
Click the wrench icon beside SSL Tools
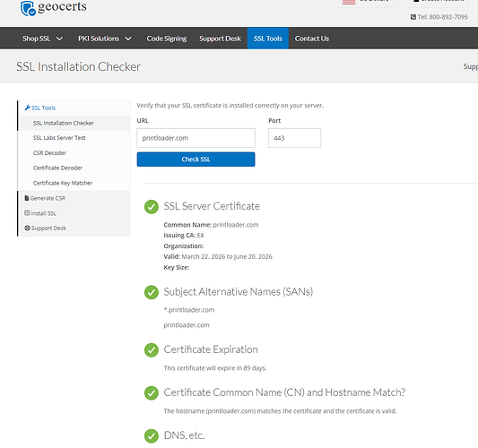[28, 108]
